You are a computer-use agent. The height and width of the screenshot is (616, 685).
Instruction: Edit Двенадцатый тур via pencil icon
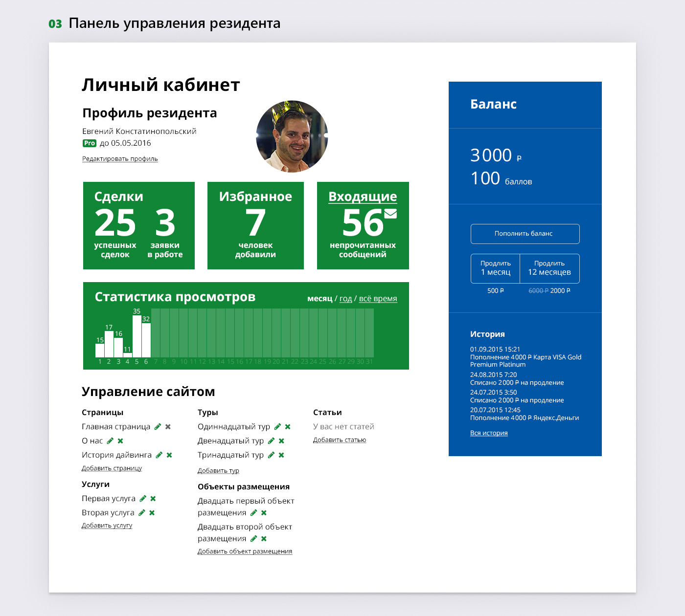click(271, 441)
